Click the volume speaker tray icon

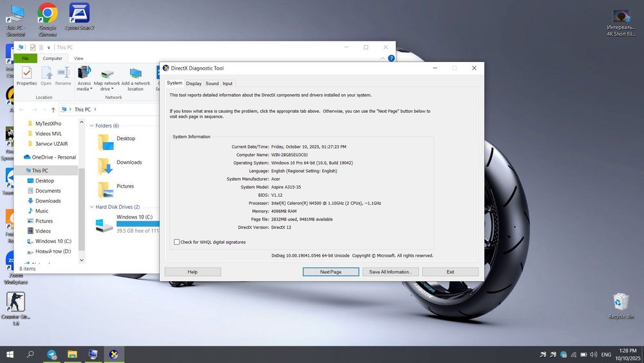594,355
